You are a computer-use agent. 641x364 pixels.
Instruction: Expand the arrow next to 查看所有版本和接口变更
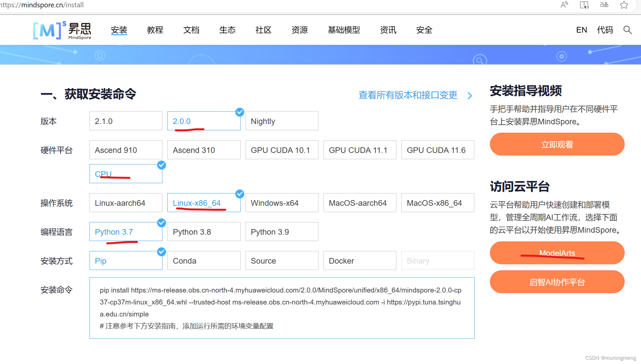470,95
